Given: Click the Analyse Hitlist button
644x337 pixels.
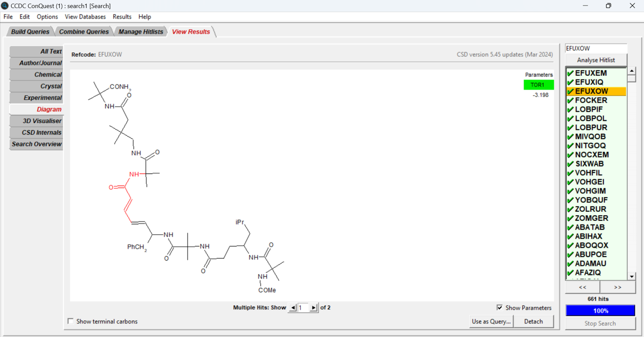Looking at the screenshot, I should pos(596,60).
